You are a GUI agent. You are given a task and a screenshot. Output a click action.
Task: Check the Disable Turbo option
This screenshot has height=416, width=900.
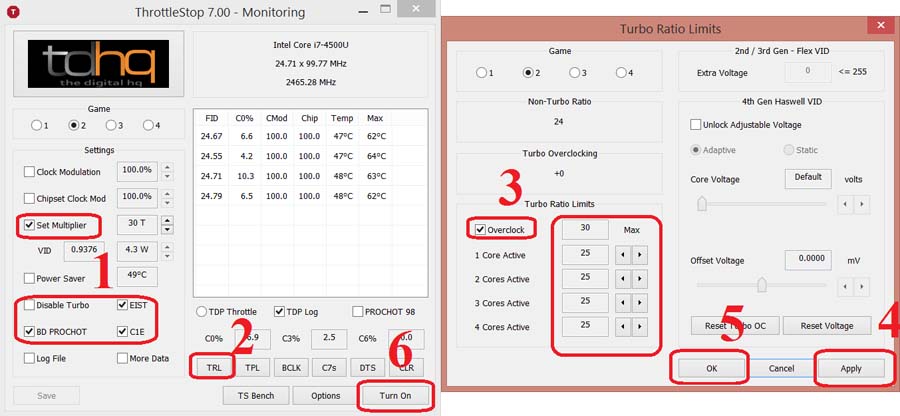[x=29, y=305]
